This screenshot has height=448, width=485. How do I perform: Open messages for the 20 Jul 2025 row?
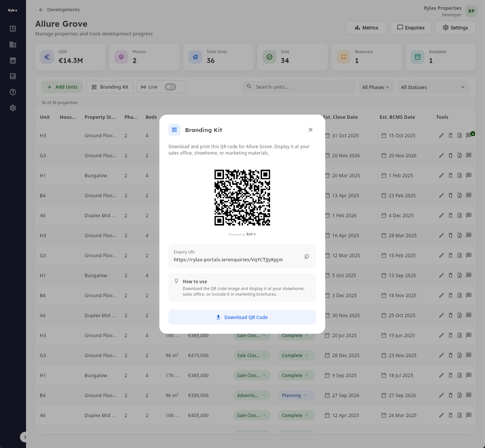(x=469, y=335)
